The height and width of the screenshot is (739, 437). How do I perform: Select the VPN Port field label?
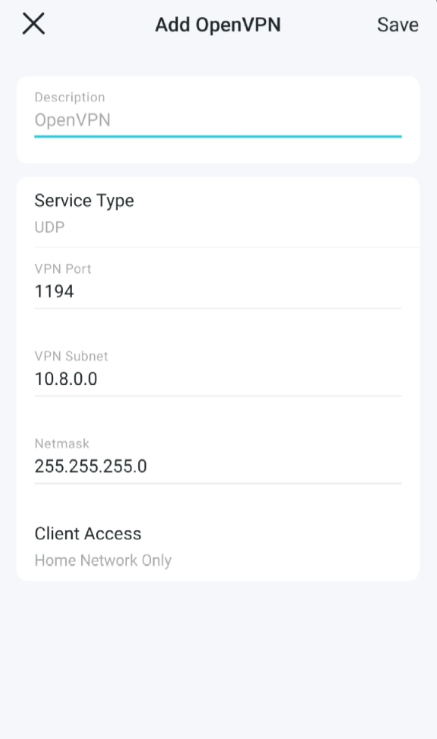63,269
